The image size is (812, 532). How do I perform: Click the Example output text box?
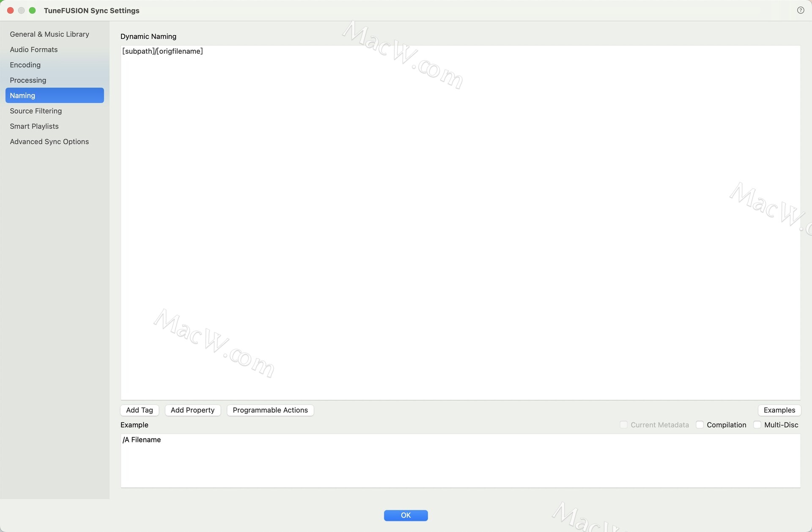460,460
